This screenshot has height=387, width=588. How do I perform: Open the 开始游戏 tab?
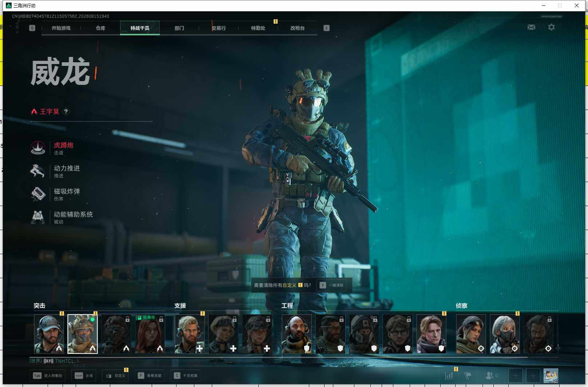(x=61, y=28)
